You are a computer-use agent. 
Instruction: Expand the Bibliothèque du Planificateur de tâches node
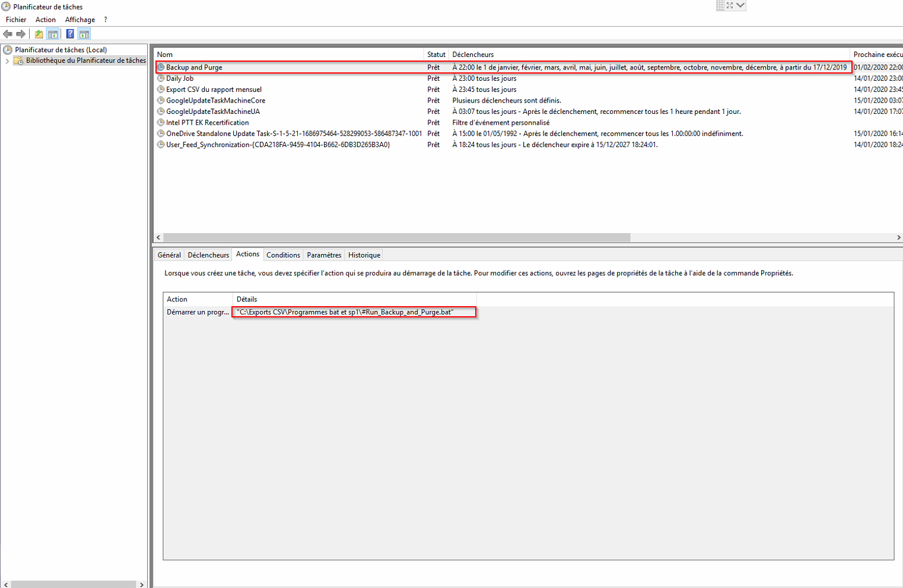[x=7, y=61]
